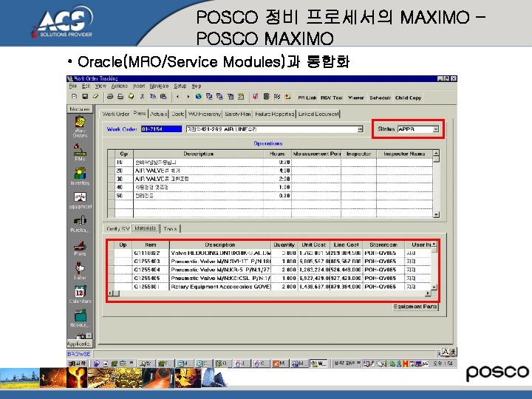Select the Tools sub-tab
This screenshot has height=399, width=532.
click(x=171, y=228)
